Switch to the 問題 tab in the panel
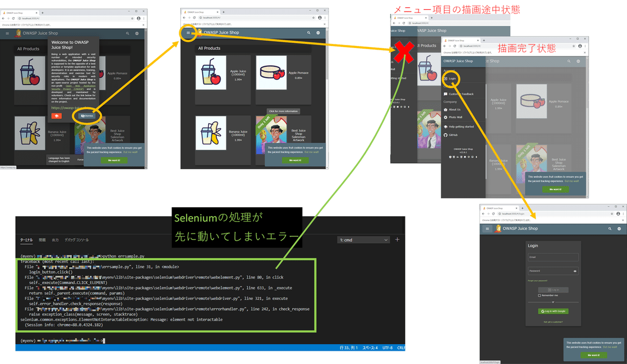627x364 pixels. tap(42, 240)
